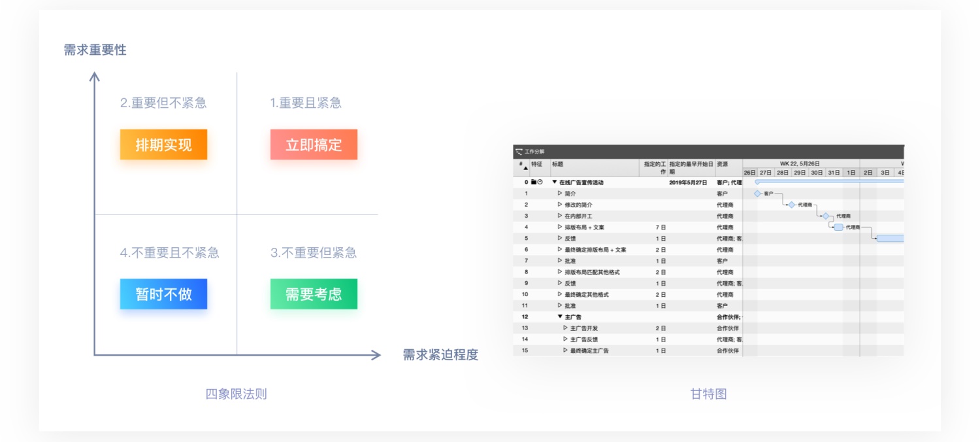The width and height of the screenshot is (980, 442).
Task: Select the 客户 milestone diamond in the timeline
Action: pyautogui.click(x=757, y=194)
